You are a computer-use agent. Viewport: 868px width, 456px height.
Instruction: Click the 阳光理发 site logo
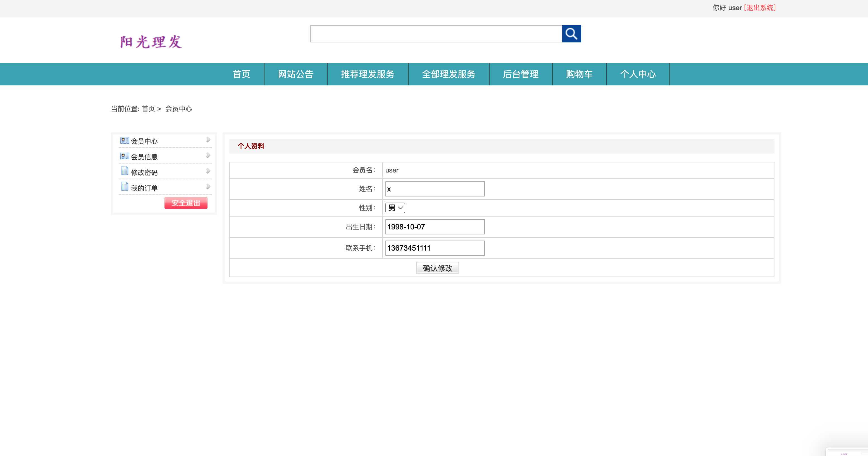pyautogui.click(x=151, y=41)
